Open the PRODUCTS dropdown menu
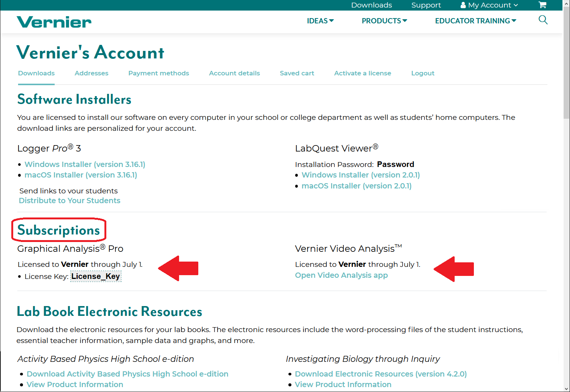The image size is (570, 392). pyautogui.click(x=384, y=21)
